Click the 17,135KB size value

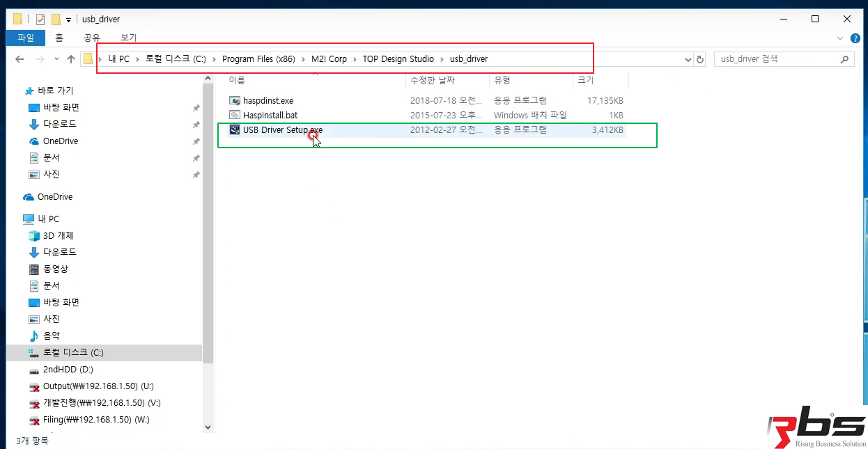pos(605,101)
